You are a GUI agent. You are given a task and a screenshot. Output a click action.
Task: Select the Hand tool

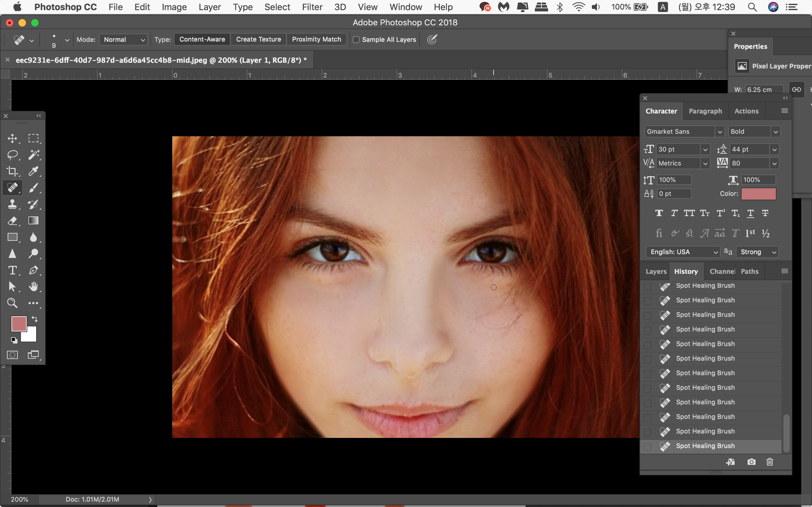pos(33,287)
